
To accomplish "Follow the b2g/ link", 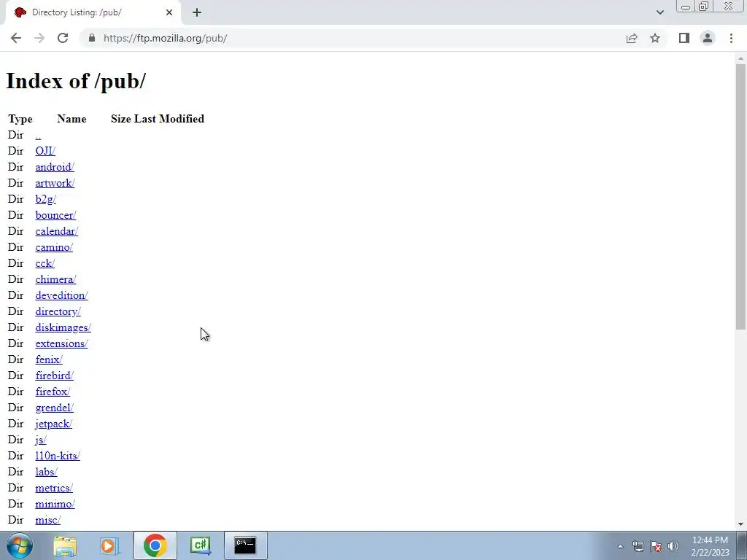I will pyautogui.click(x=46, y=199).
